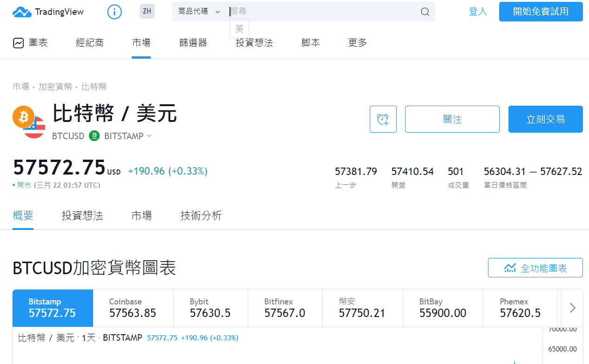Click the 立刻交易 trade button

[546, 119]
